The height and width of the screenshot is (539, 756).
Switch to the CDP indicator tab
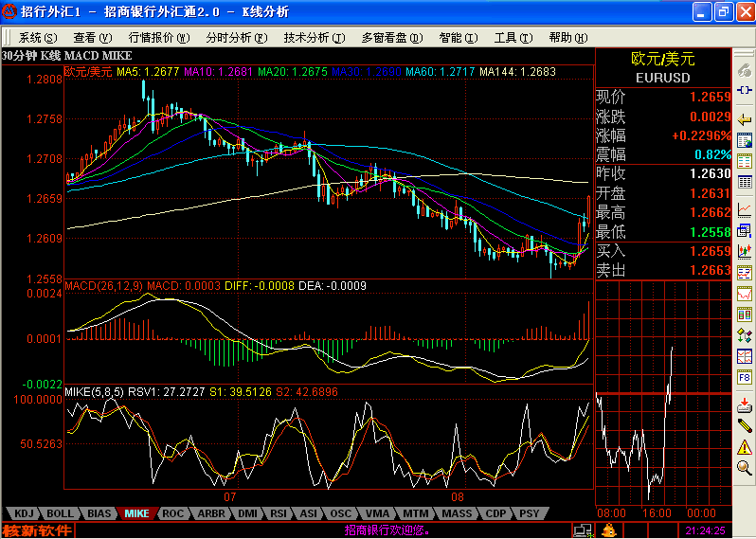point(495,513)
